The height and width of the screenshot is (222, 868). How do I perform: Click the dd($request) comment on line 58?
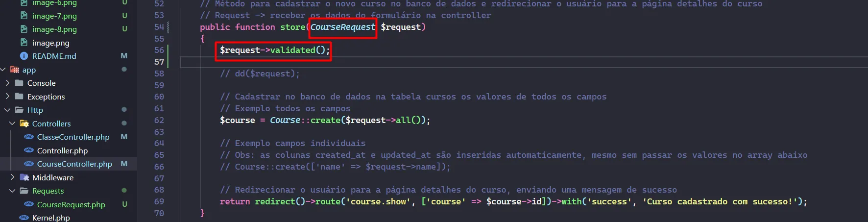(x=260, y=74)
